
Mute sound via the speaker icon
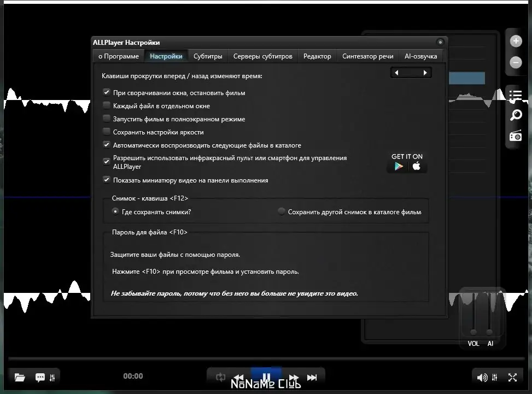click(482, 378)
